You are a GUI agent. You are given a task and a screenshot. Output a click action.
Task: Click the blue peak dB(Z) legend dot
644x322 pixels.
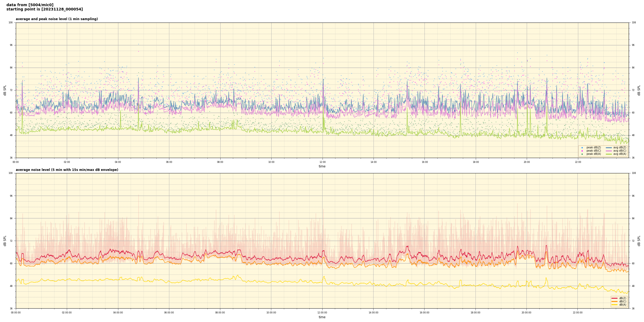pyautogui.click(x=582, y=148)
